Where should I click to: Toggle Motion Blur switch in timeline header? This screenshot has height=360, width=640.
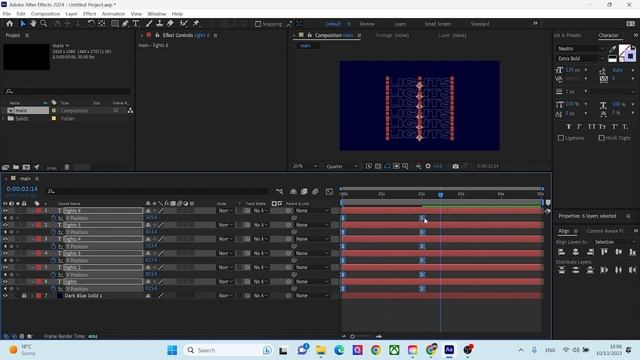pos(315,191)
